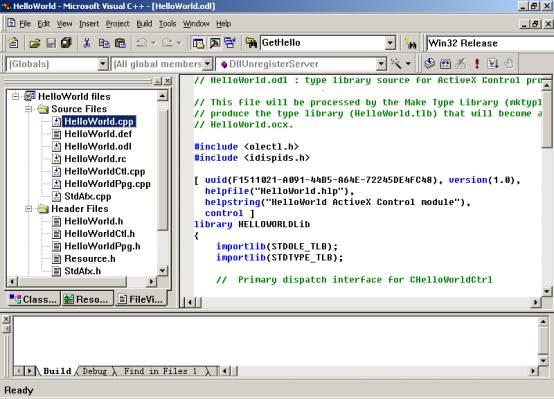
Task: Select HelloWorldPpg.cpp in the file tree
Action: (x=107, y=184)
